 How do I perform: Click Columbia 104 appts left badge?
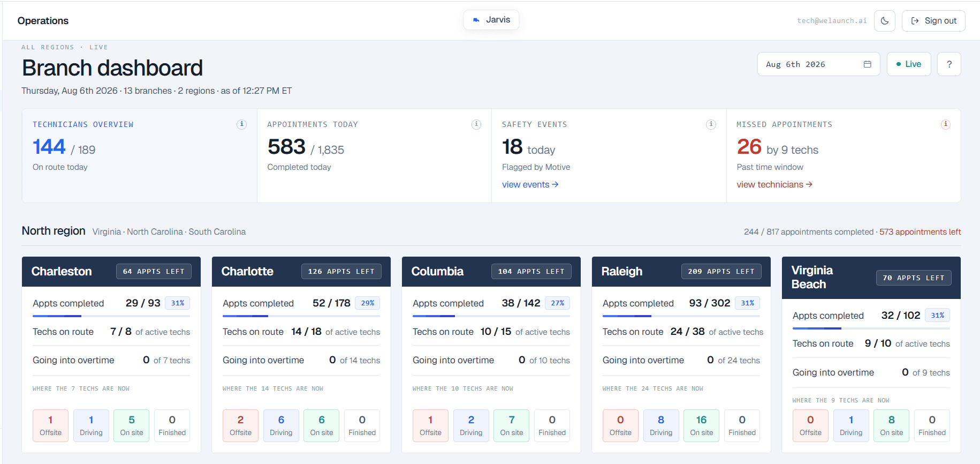coord(531,272)
